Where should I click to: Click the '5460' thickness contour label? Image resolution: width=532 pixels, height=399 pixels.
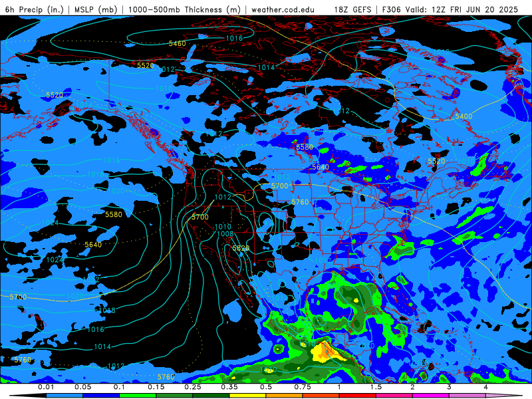tap(177, 43)
